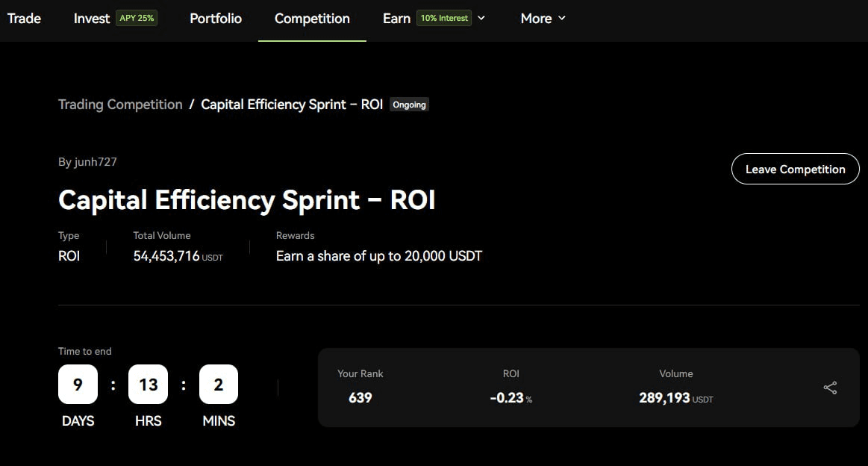Click the Volume value 289,193 USDT
Viewport: 868px width, 466px height.
pyautogui.click(x=675, y=397)
